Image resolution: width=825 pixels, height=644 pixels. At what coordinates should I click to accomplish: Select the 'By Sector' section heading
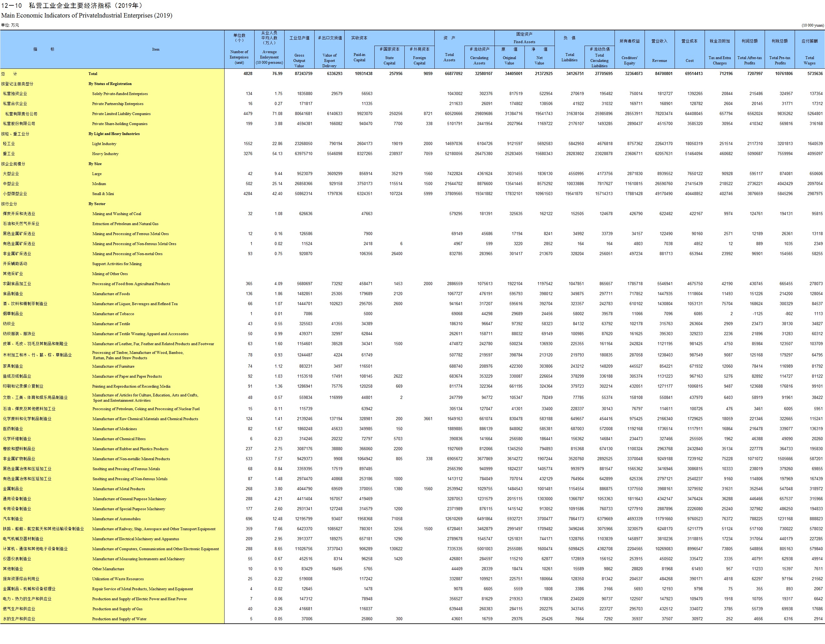tap(98, 204)
